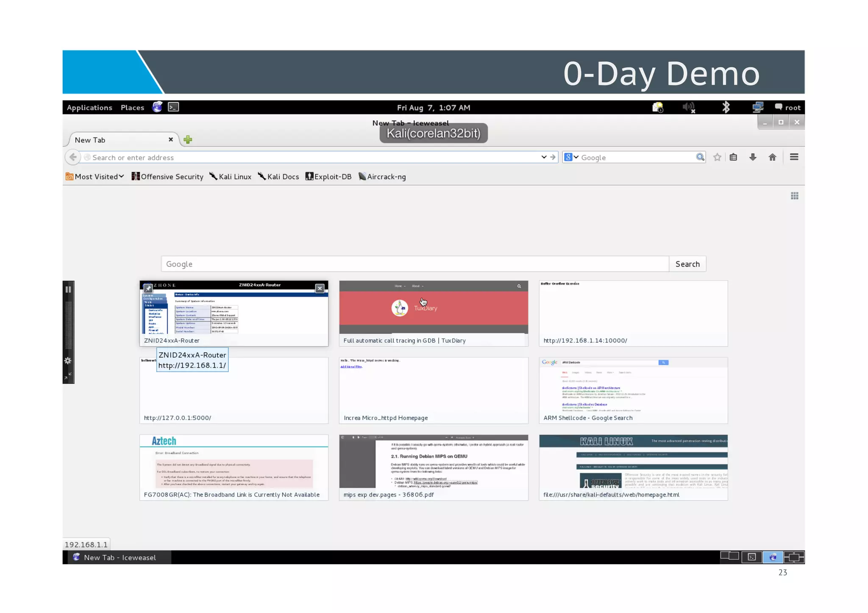
Task: Open the ARM Shellcode Google Search tile
Action: pyautogui.click(x=633, y=391)
